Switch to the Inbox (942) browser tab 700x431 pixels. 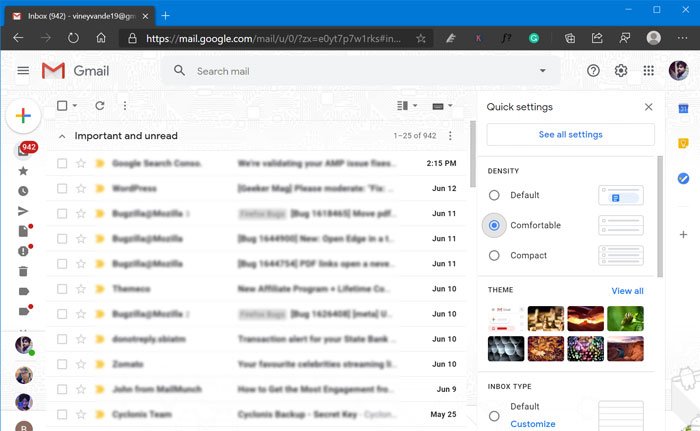[x=80, y=16]
